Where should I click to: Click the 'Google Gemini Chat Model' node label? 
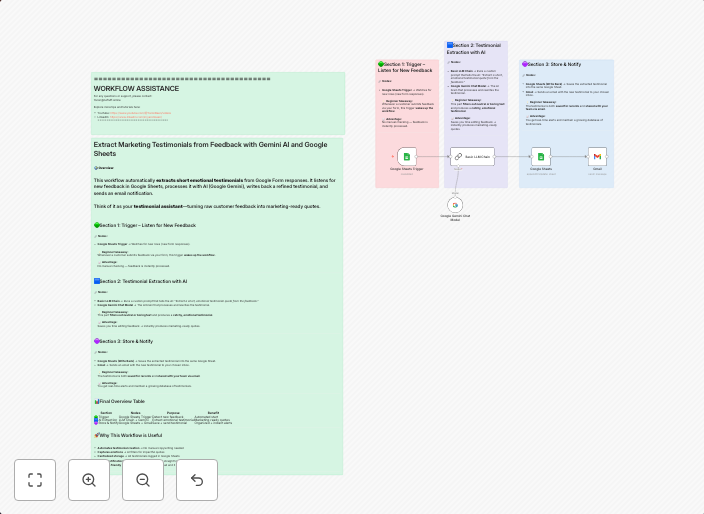pos(455,218)
